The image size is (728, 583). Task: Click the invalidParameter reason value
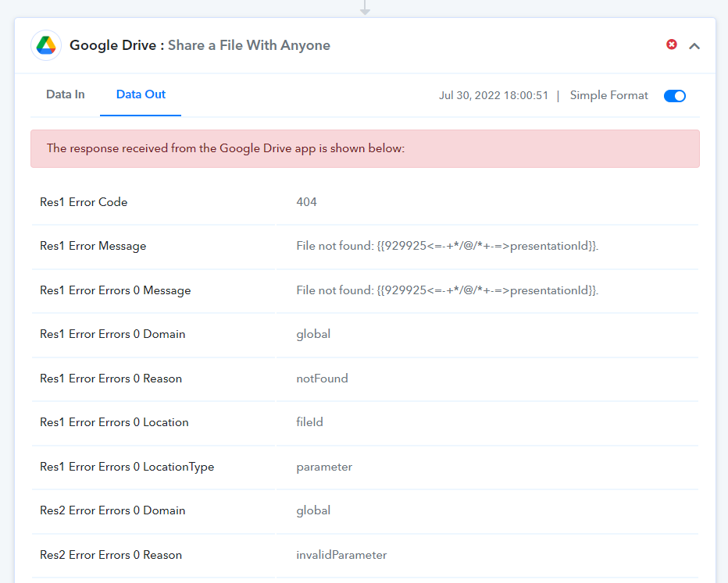[x=341, y=555]
